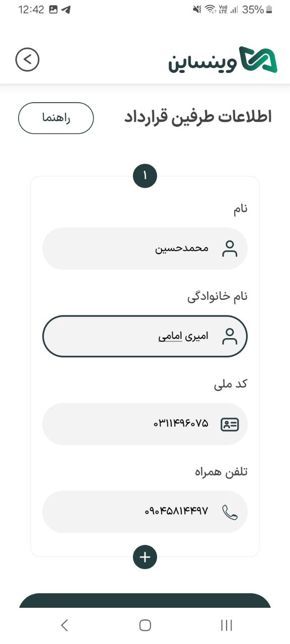290x644 pixels.
Task: Edit the national code number field
Action: click(145, 424)
